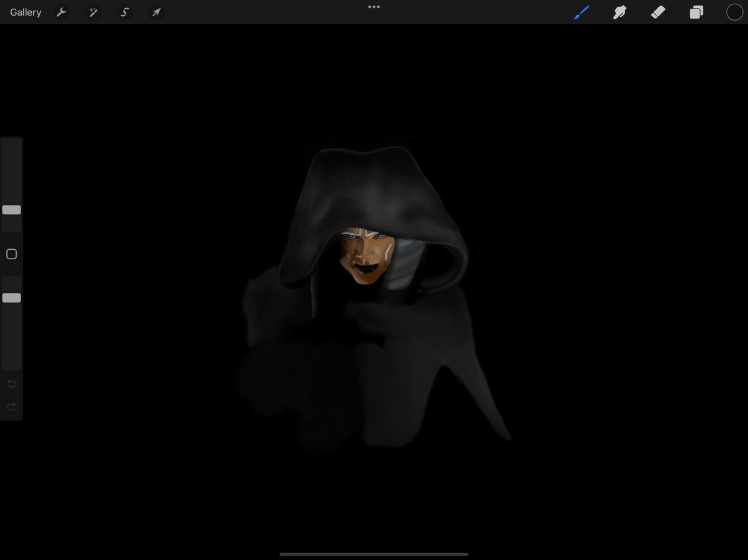Set brush opacity using the lower slider
Image resolution: width=748 pixels, height=560 pixels.
[x=11, y=297]
